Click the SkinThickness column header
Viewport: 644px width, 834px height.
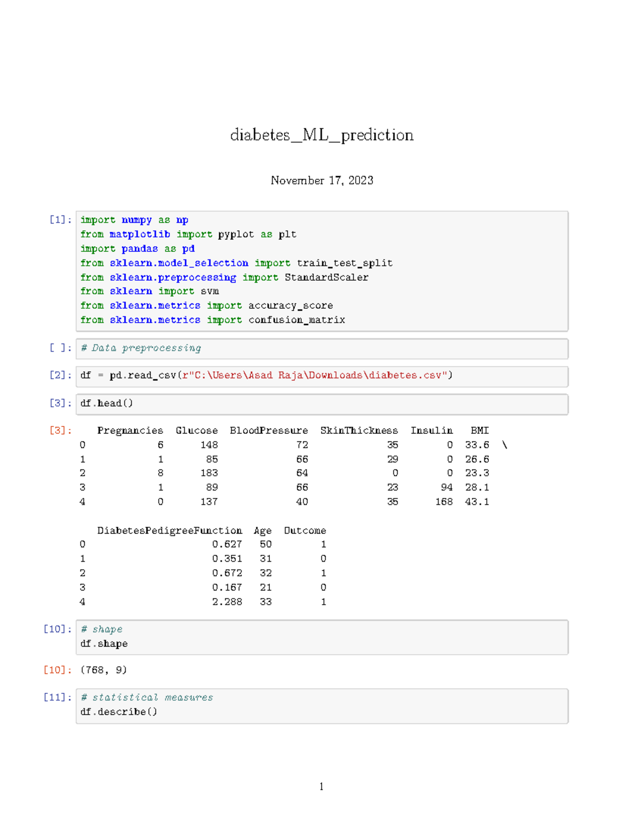pos(358,431)
